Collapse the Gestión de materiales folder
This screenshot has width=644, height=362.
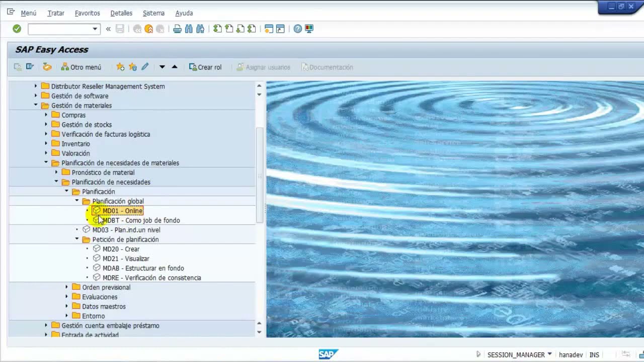click(36, 106)
